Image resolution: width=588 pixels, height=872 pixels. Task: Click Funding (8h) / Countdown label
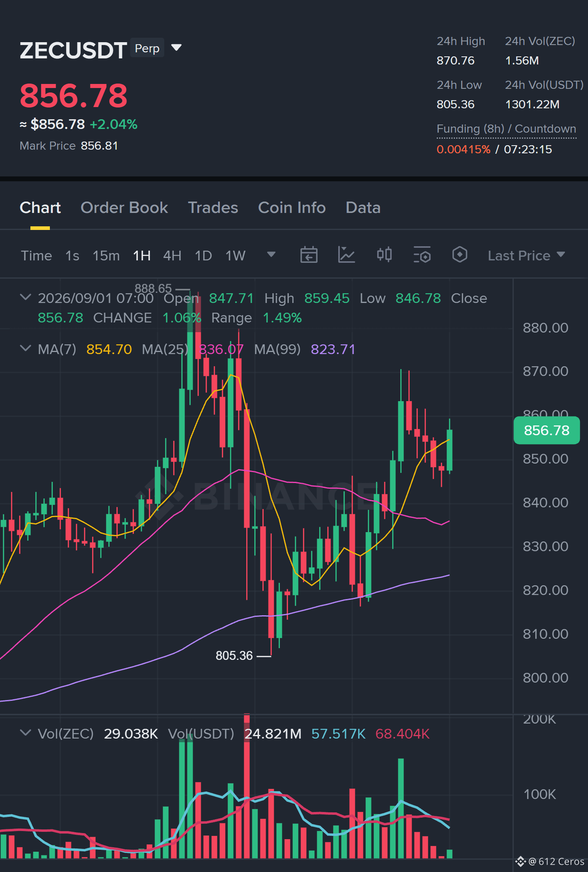click(x=506, y=129)
